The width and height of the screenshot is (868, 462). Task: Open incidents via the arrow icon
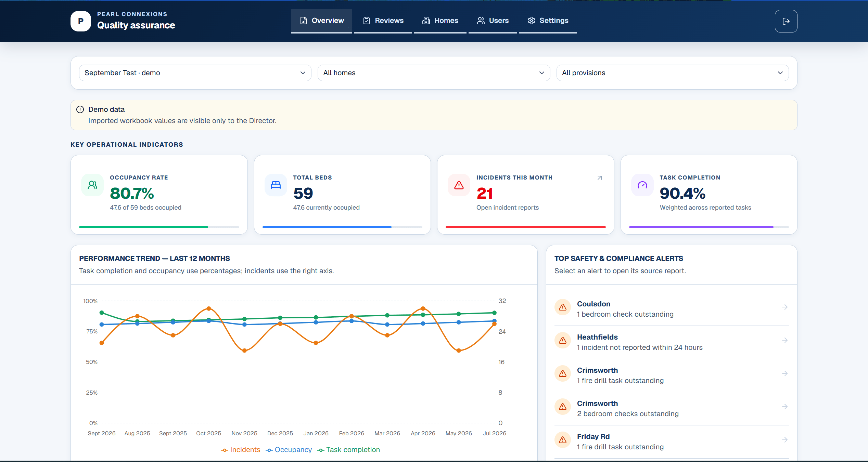coord(600,178)
